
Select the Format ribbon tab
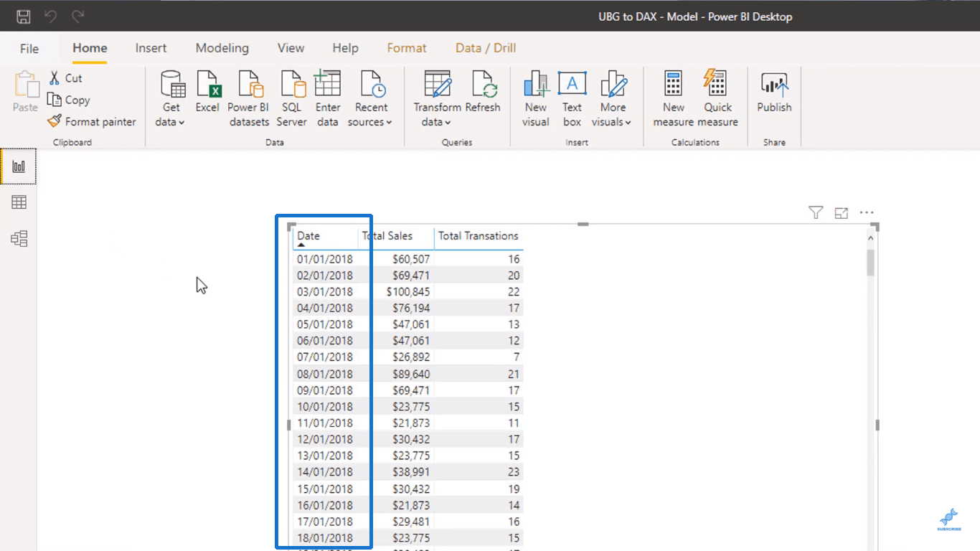(x=407, y=48)
